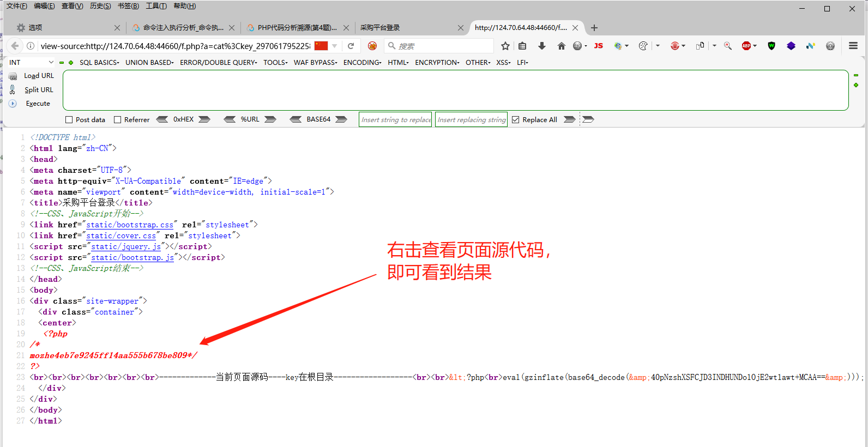Click the green plus icon beside INT
868x447 pixels.
[71, 63]
